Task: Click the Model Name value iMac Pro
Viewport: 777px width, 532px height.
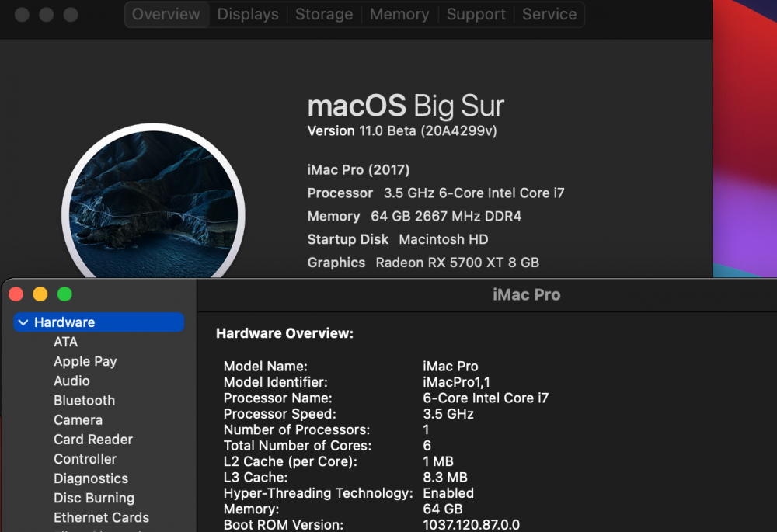Action: pyautogui.click(x=451, y=367)
